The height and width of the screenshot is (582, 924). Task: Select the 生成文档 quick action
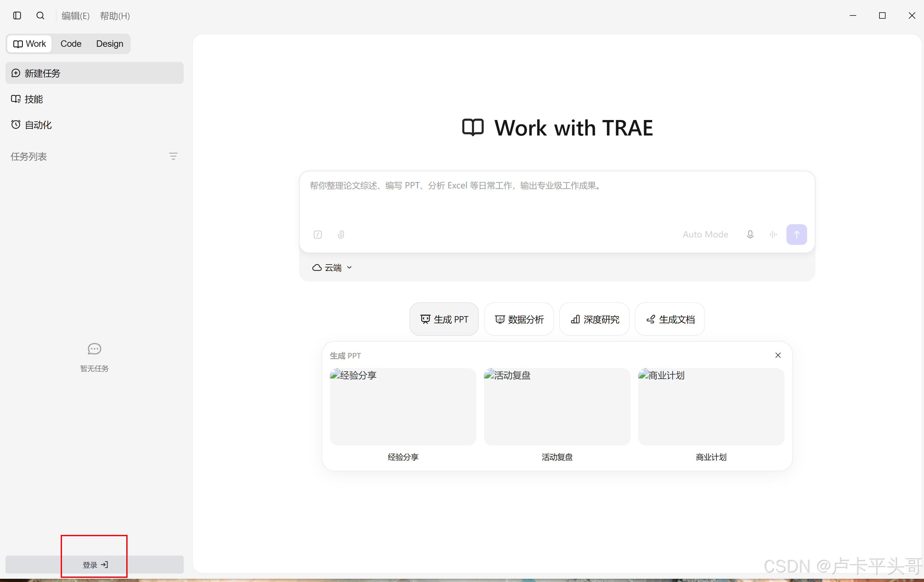670,319
